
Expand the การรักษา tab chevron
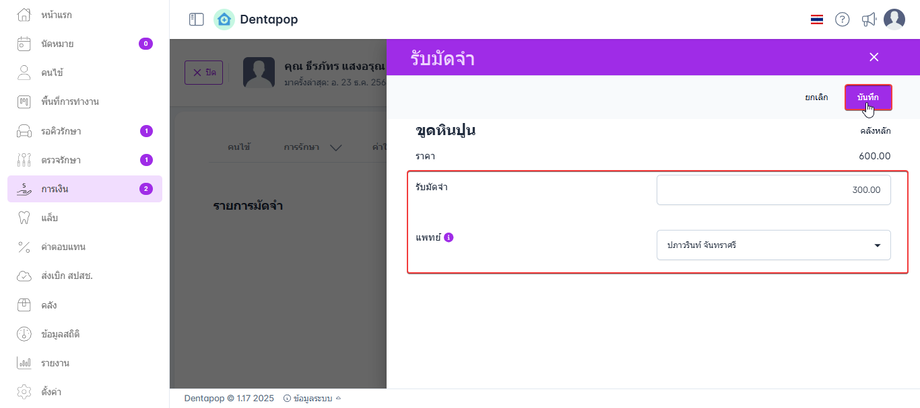(x=335, y=148)
